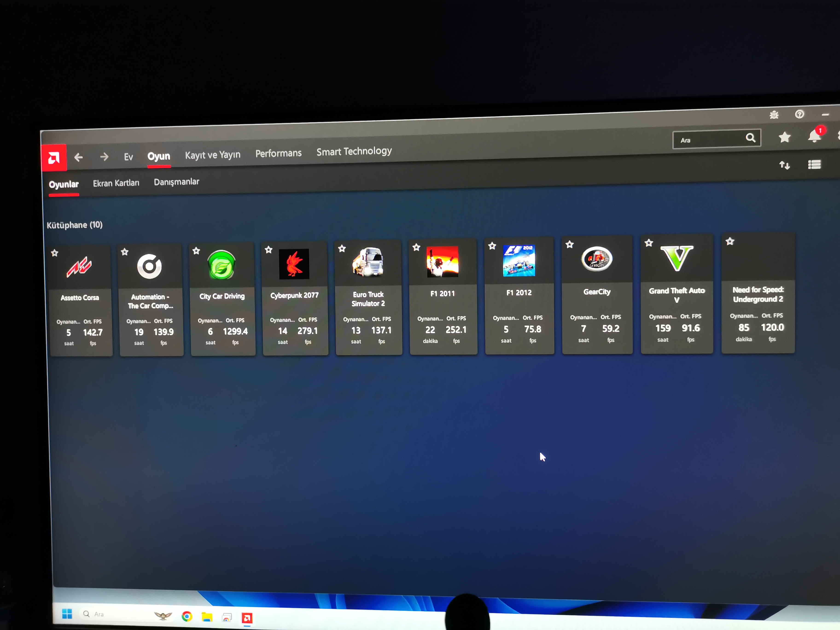Open the Danışmanlar sub-tab
Screen dimensions: 840x630
(x=176, y=182)
